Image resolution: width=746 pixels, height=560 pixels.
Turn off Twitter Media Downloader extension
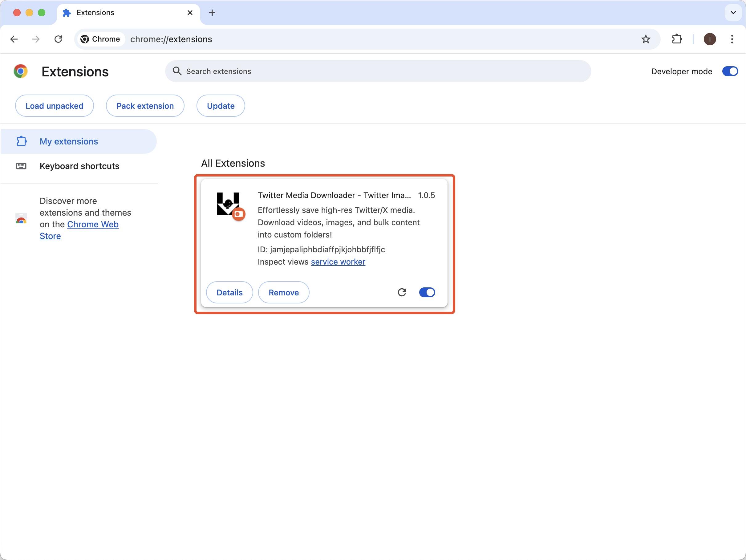click(427, 292)
